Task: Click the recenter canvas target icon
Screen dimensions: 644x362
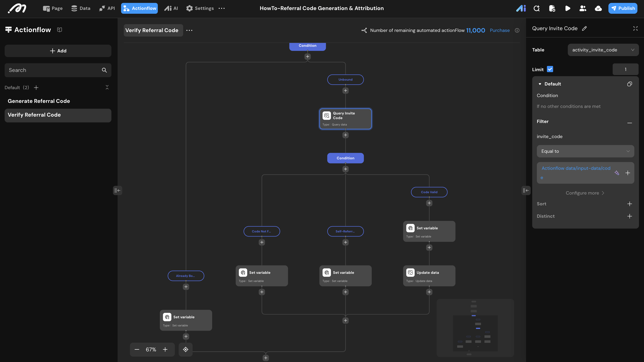Action: [185, 349]
